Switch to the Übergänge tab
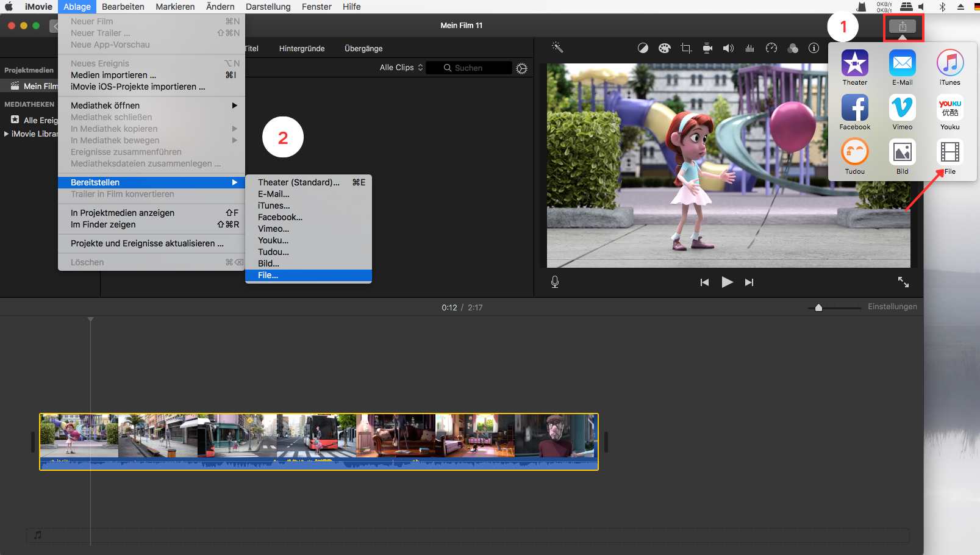 coord(363,49)
